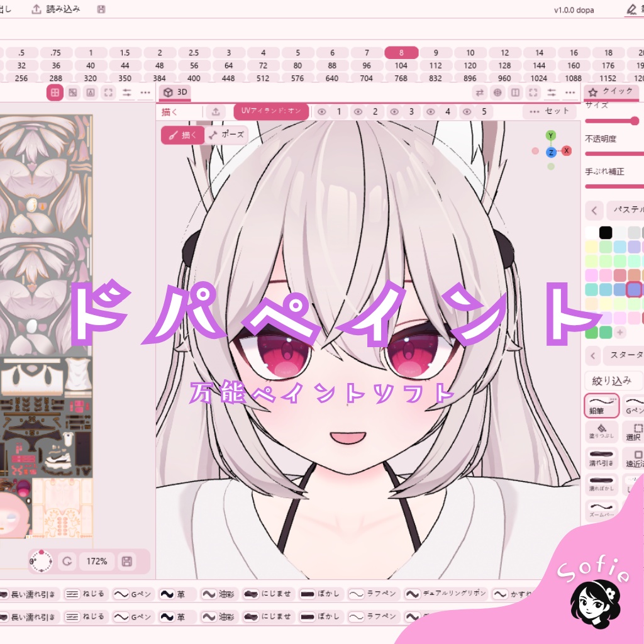Click the split view icon in 3D toolbar
Image resolution: width=644 pixels, height=644 pixels.
click(x=516, y=93)
